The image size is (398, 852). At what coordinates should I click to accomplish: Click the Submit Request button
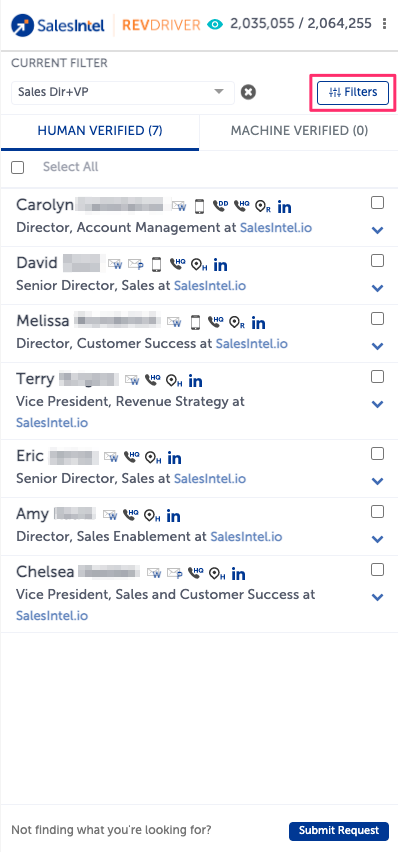[339, 830]
